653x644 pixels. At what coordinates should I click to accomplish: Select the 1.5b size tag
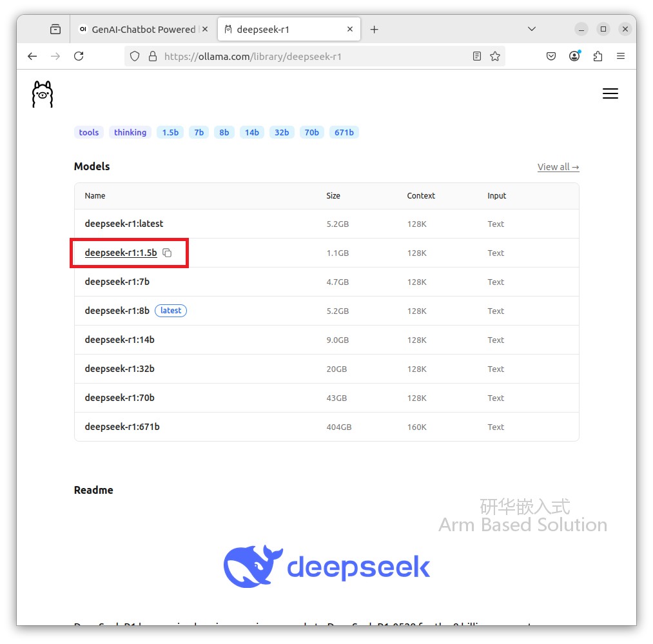170,132
